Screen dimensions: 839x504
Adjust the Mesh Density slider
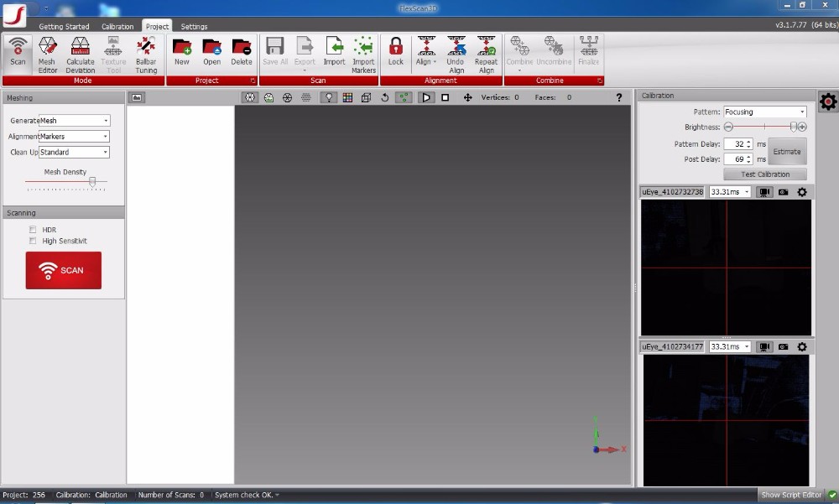pos(92,181)
